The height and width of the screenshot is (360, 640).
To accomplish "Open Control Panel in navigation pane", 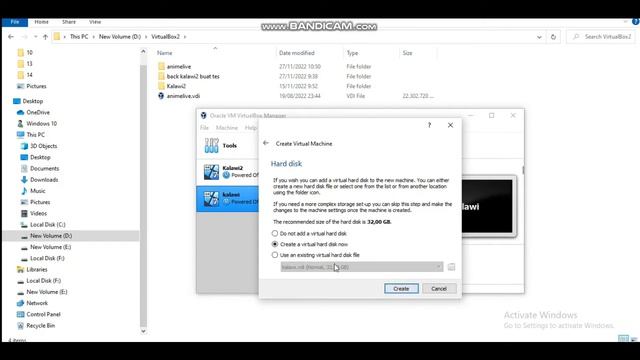I will click(43, 314).
